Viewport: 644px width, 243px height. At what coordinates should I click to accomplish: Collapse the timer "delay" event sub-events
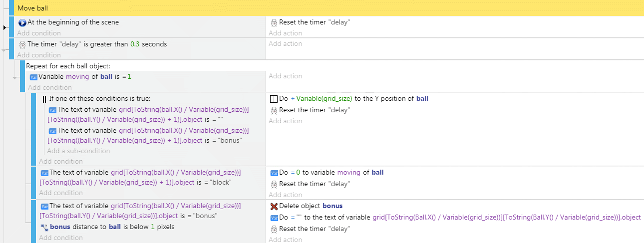tap(4, 50)
